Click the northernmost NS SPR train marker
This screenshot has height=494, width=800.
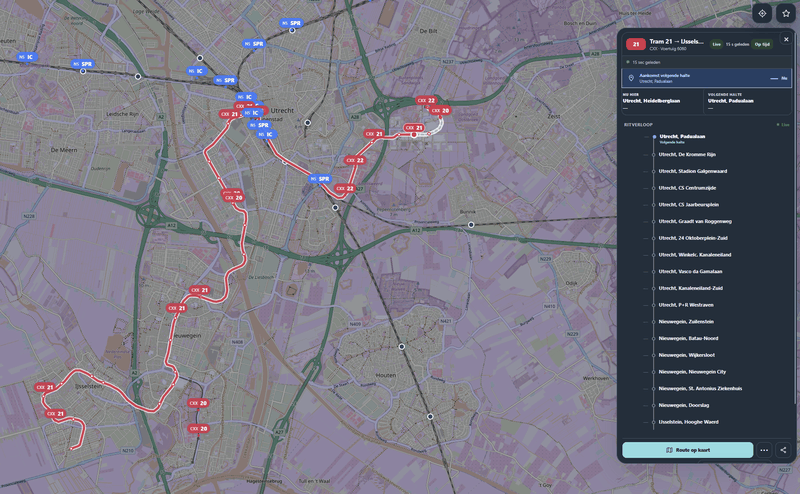(x=291, y=23)
